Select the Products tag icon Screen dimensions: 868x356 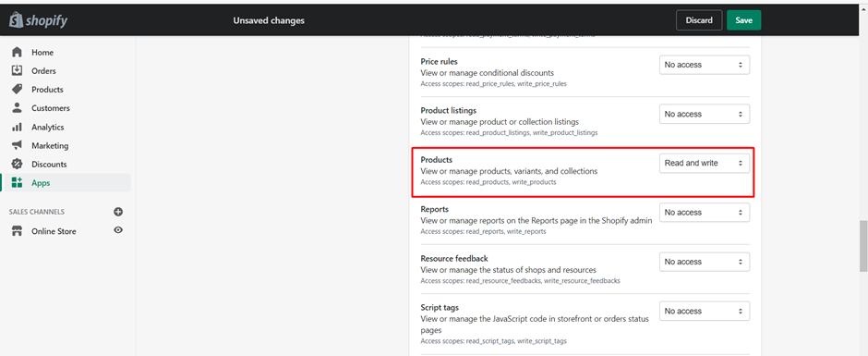coord(18,90)
